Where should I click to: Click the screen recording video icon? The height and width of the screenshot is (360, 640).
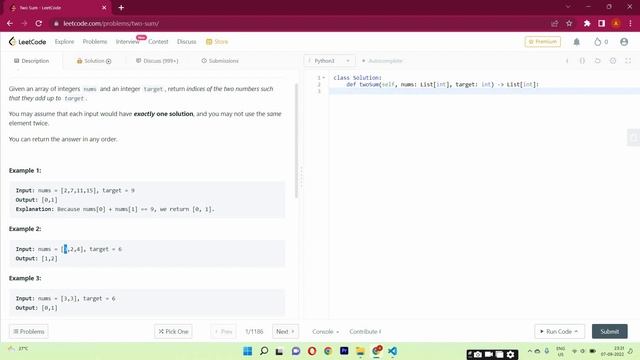pyautogui.click(x=489, y=355)
